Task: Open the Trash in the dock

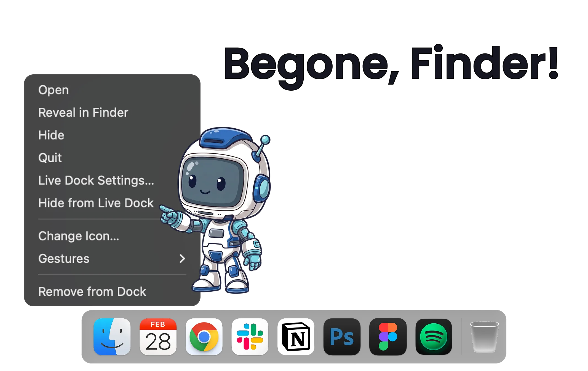Action: pos(484,337)
